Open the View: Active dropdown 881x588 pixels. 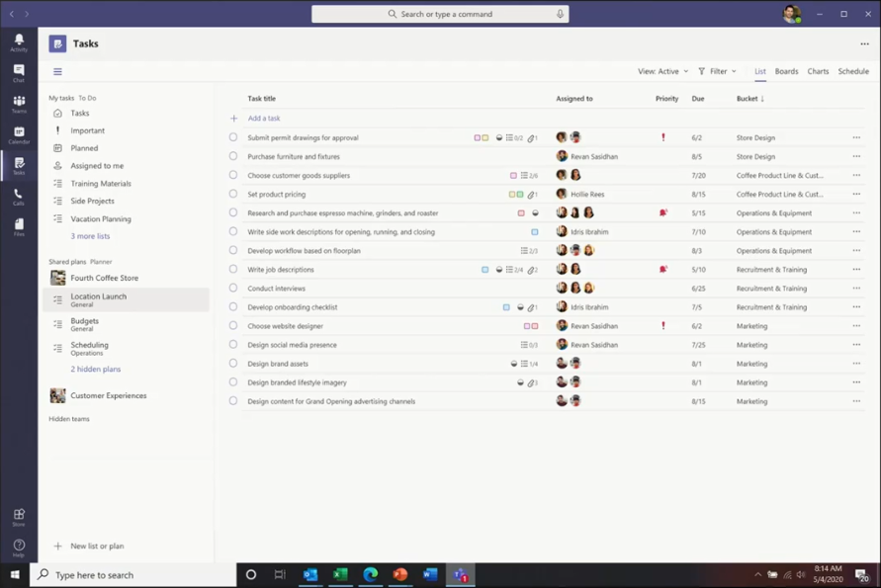pos(663,71)
